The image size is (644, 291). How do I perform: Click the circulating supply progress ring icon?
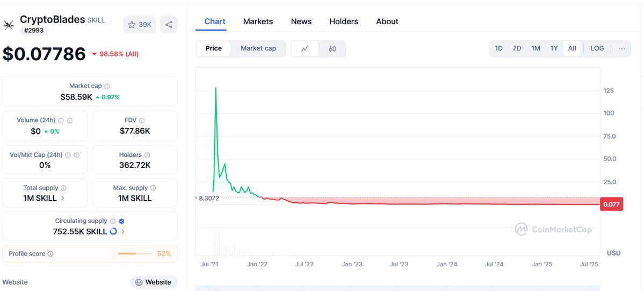[113, 231]
